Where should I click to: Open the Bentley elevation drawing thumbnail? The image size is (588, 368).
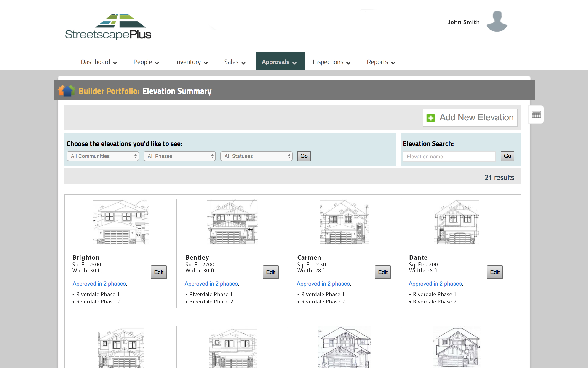233,222
